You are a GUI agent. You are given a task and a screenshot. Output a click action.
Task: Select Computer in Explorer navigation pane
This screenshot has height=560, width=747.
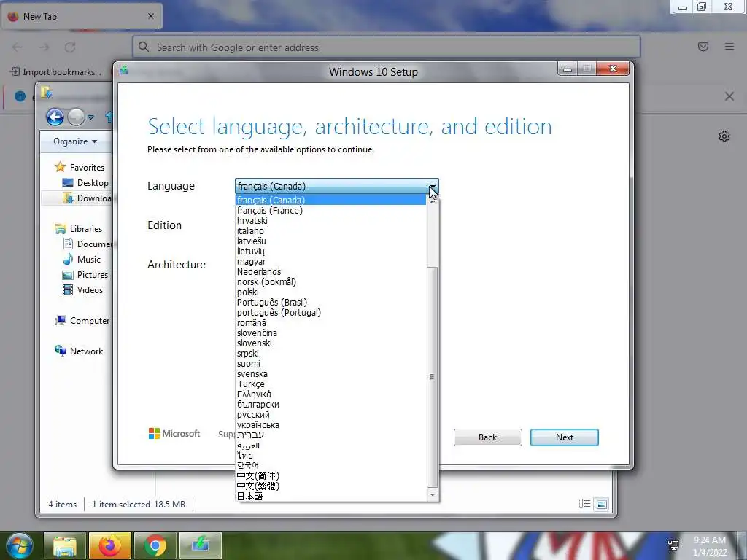82,321
